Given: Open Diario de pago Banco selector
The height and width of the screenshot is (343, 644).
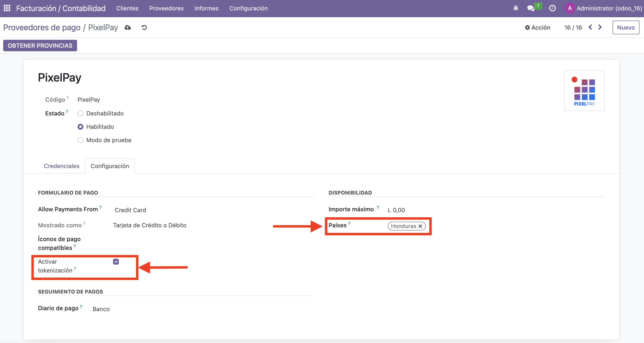Looking at the screenshot, I should tap(203, 309).
